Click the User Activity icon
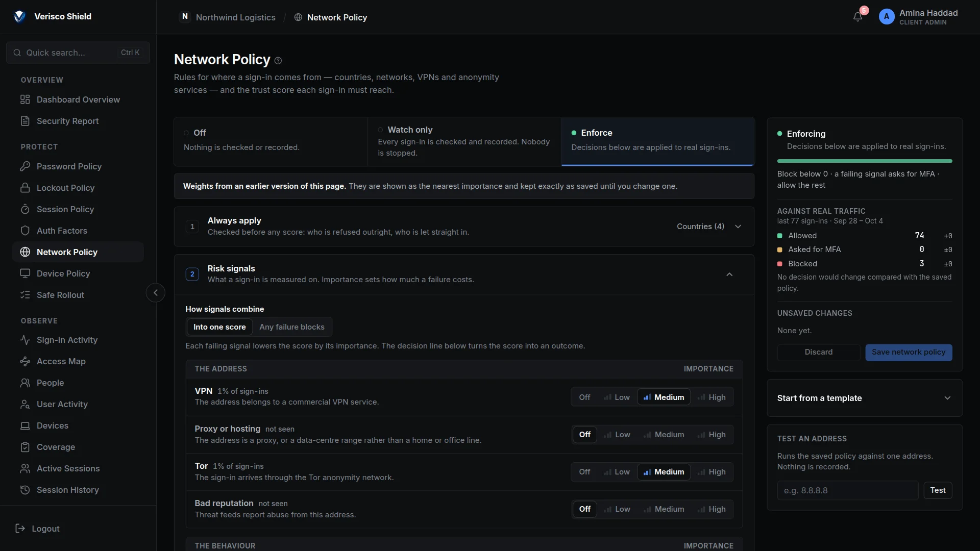The height and width of the screenshot is (551, 980). click(25, 404)
